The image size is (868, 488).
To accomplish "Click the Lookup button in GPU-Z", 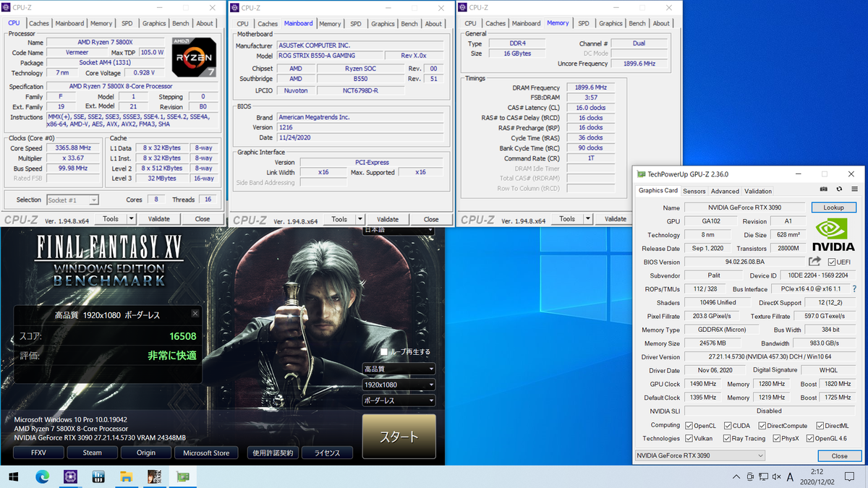I will [x=833, y=207].
